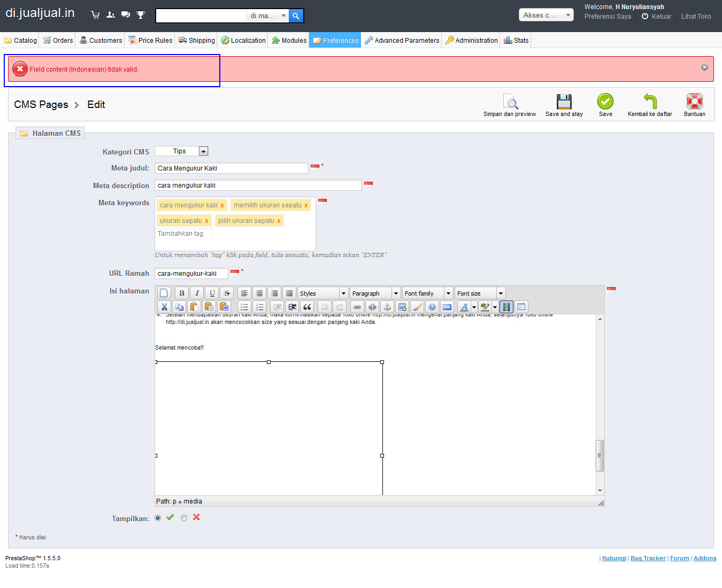Click the URL Ramah input field
Screen dimensions: 722x588
191,273
